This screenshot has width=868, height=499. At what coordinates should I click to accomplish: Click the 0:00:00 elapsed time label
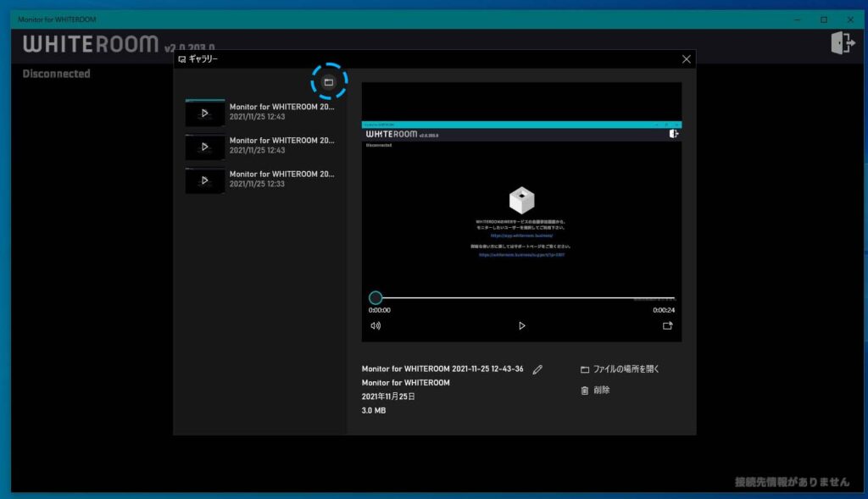click(379, 310)
